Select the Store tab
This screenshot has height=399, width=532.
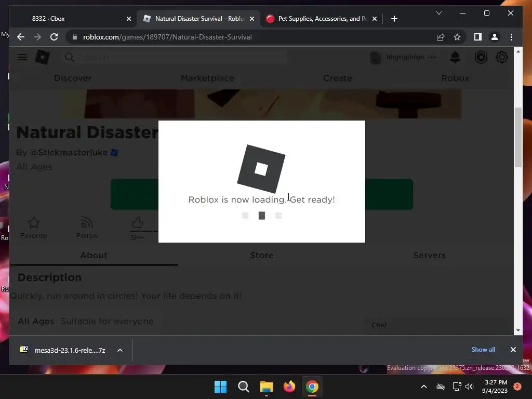[261, 255]
